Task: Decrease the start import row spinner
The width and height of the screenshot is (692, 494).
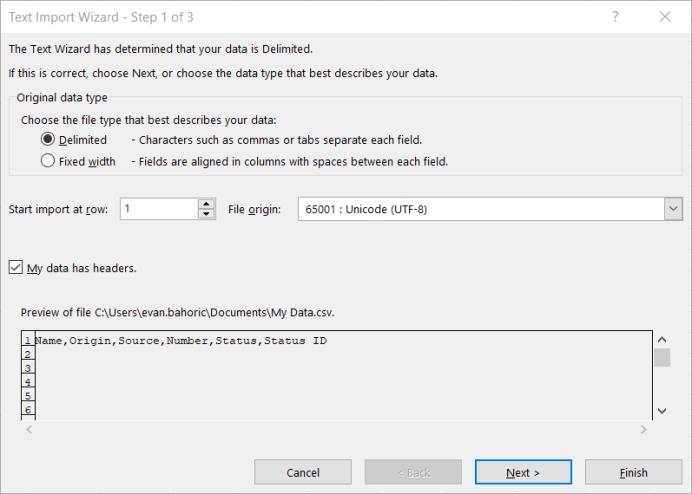Action: [206, 214]
